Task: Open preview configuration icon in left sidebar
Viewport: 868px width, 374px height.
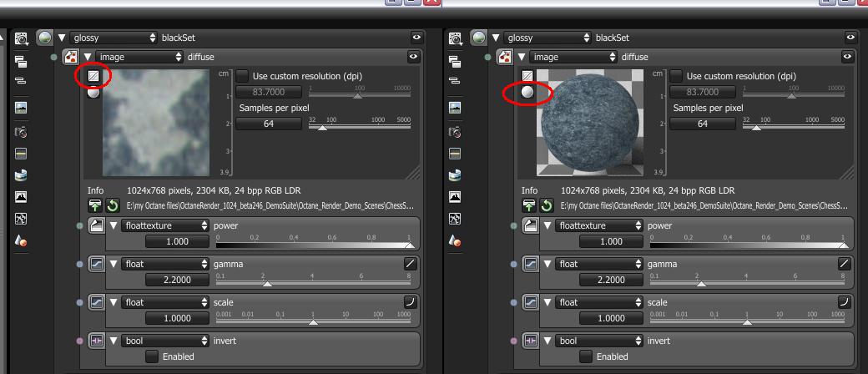Action: (x=21, y=38)
